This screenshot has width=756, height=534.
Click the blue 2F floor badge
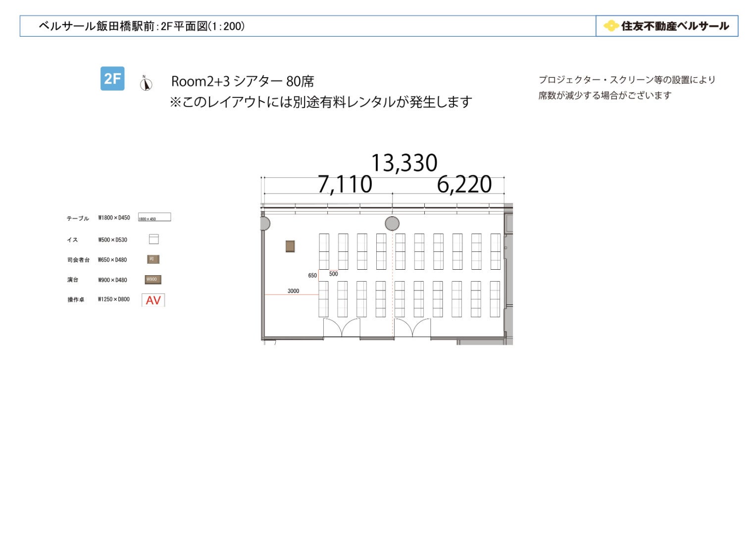(x=112, y=79)
